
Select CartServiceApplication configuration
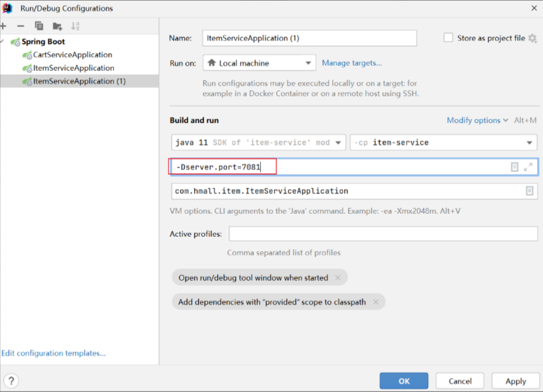[x=72, y=55]
